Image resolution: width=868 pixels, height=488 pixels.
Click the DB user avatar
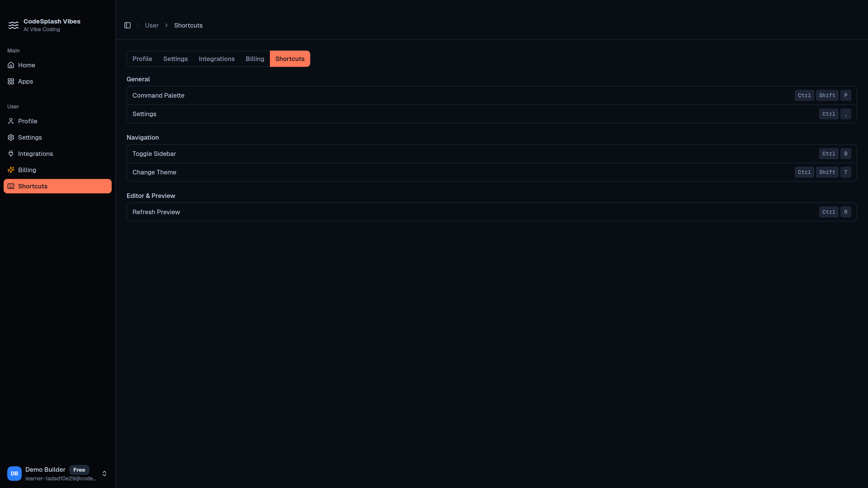coord(14,473)
